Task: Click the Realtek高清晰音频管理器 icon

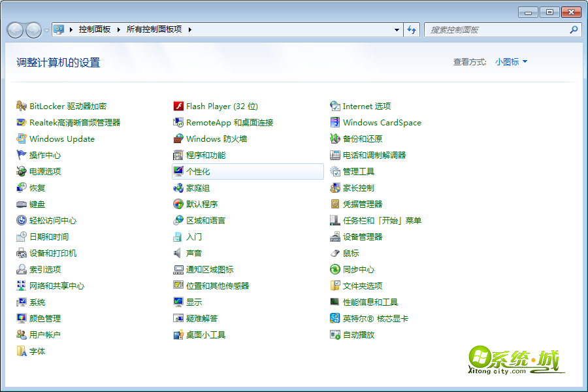Action: 22,122
